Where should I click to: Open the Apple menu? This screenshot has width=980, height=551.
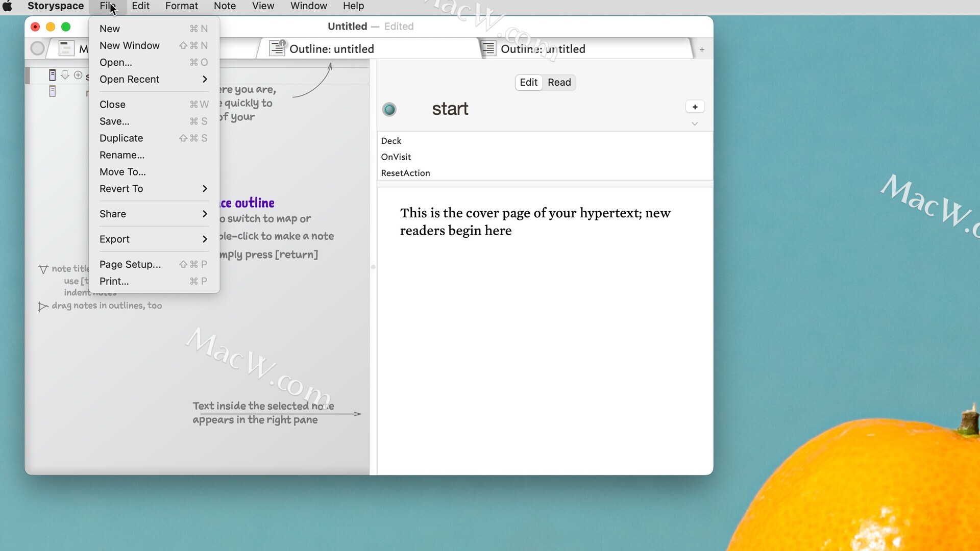coord(8,6)
